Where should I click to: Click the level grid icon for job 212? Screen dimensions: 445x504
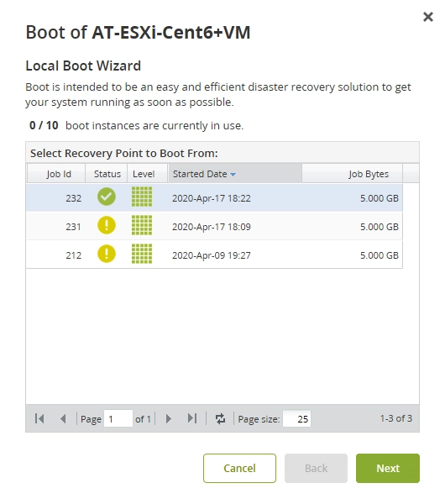click(142, 254)
